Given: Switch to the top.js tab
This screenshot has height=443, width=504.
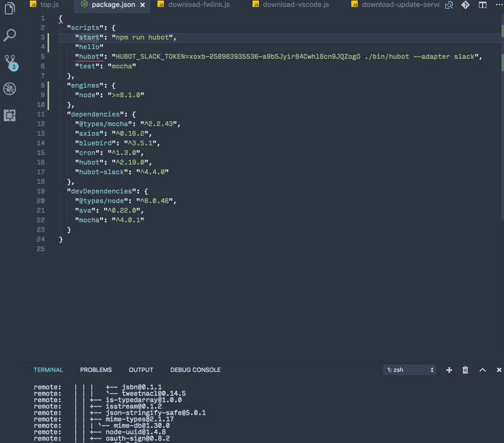Looking at the screenshot, I should pos(45,4).
